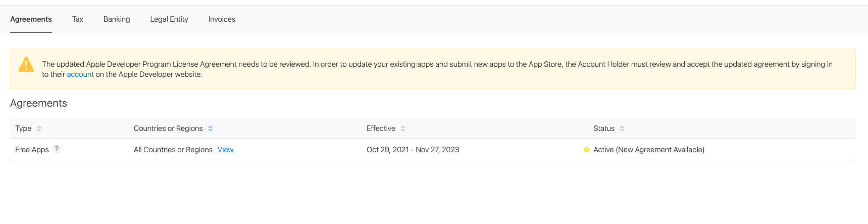The height and width of the screenshot is (224, 868).
Task: Click the Active (New Agreement Available) status text
Action: coord(649,150)
